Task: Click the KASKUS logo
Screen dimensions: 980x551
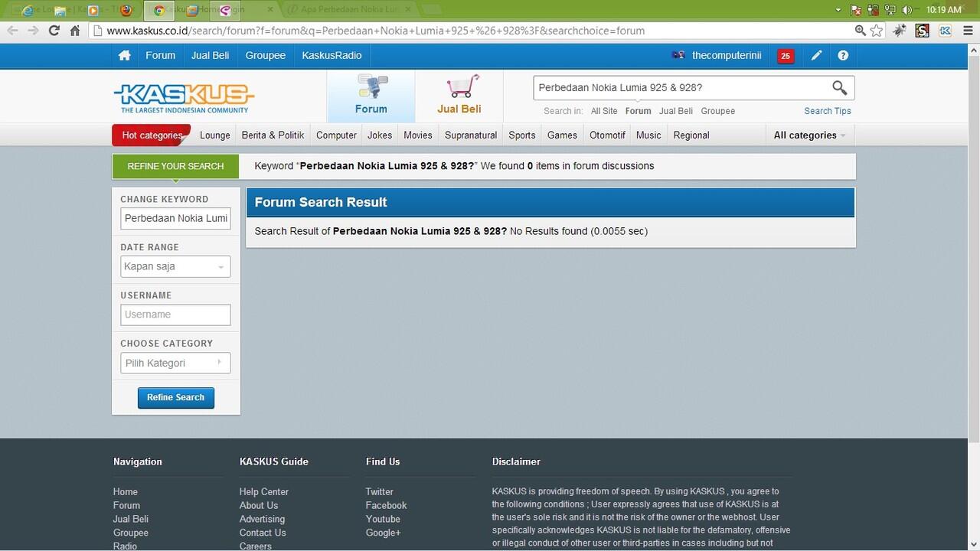Action: pyautogui.click(x=184, y=97)
